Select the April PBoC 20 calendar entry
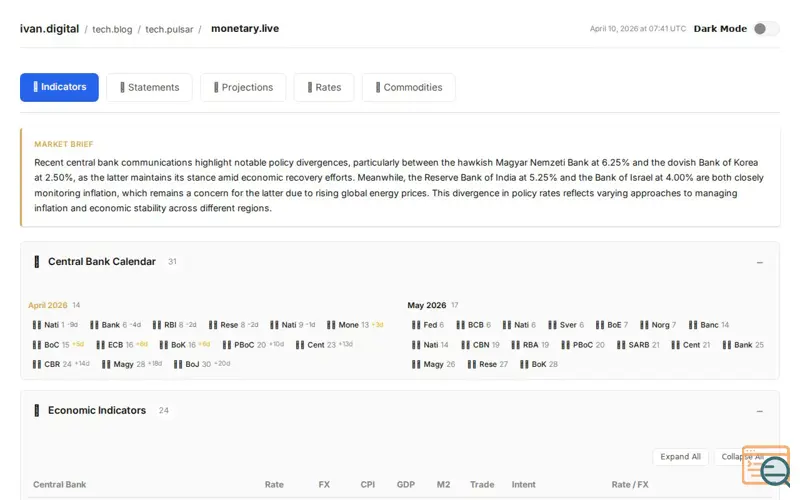 (x=254, y=345)
